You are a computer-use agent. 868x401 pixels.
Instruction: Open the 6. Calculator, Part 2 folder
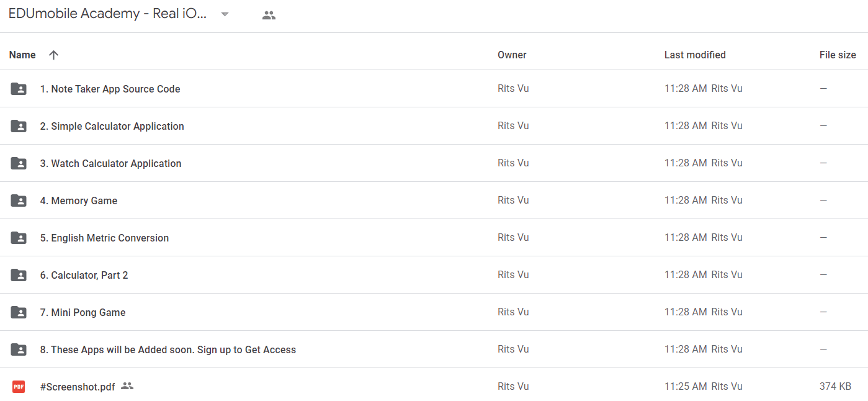tap(84, 275)
